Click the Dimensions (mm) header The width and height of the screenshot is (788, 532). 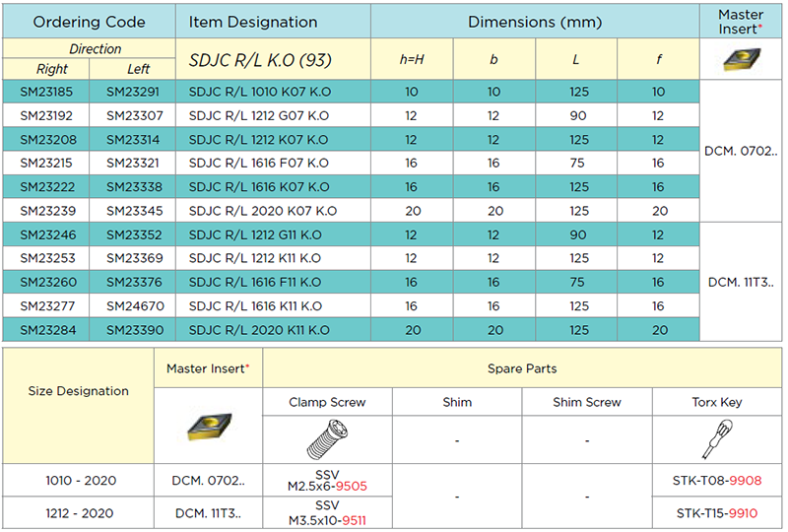pyautogui.click(x=535, y=22)
